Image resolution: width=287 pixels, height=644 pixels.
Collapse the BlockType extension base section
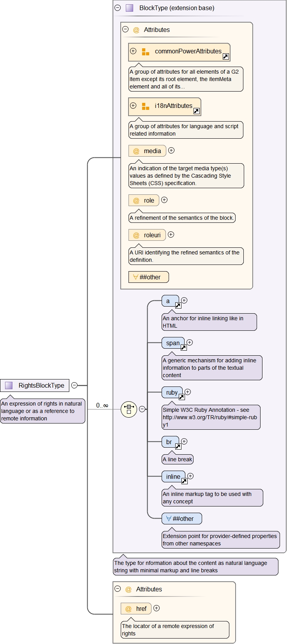point(118,8)
